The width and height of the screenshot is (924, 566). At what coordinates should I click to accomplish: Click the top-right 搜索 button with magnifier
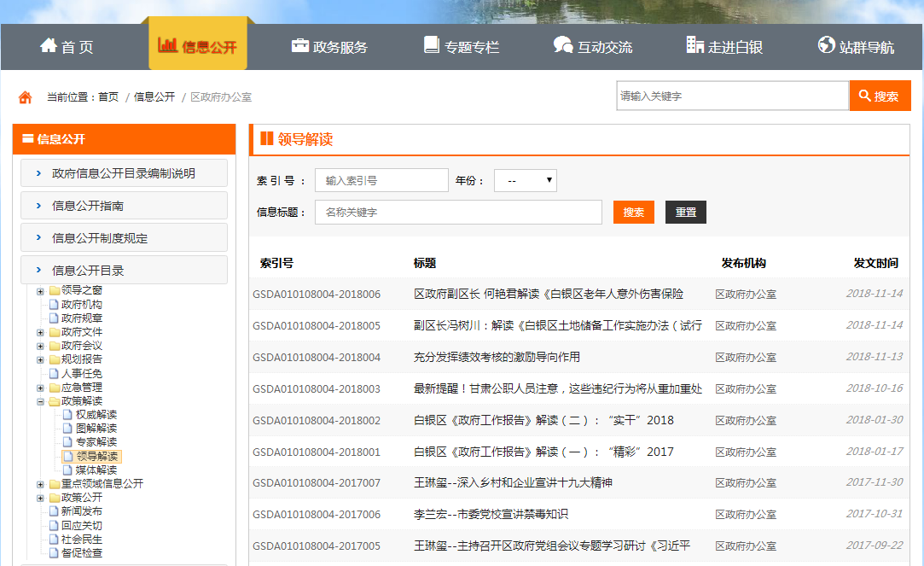[880, 96]
